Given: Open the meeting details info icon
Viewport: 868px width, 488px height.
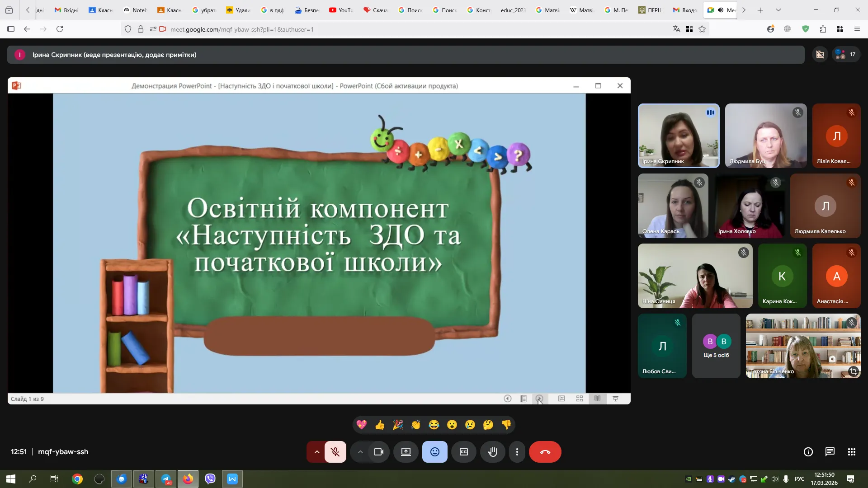Looking at the screenshot, I should click(808, 452).
